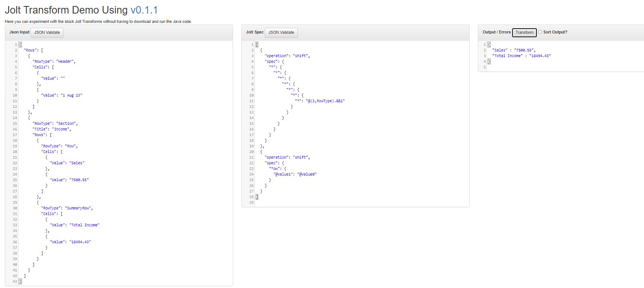
Task: Click first "operation": "shift" spec line
Action: 287,56
